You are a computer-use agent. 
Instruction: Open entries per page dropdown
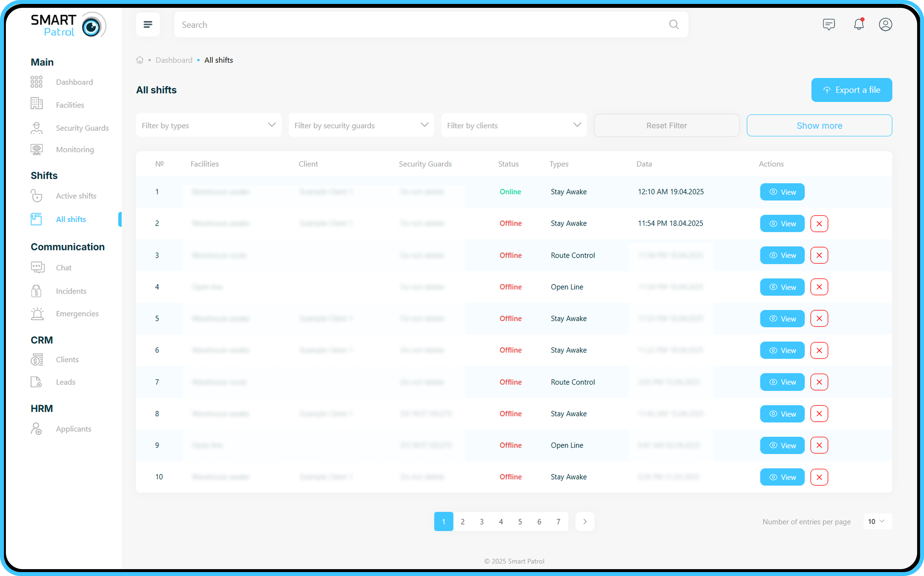point(877,521)
